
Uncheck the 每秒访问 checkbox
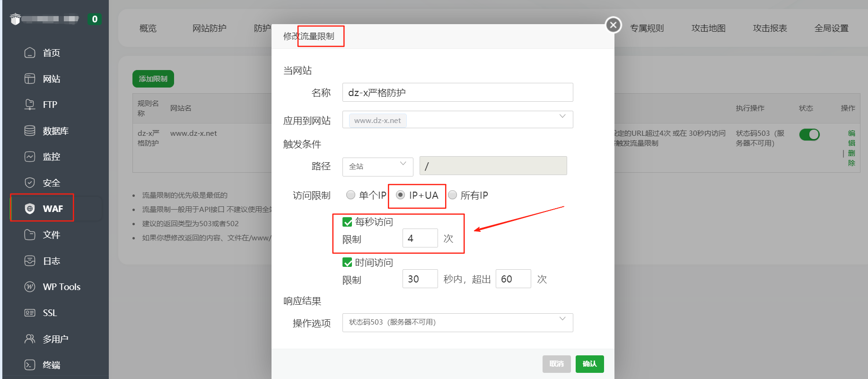[x=347, y=222]
